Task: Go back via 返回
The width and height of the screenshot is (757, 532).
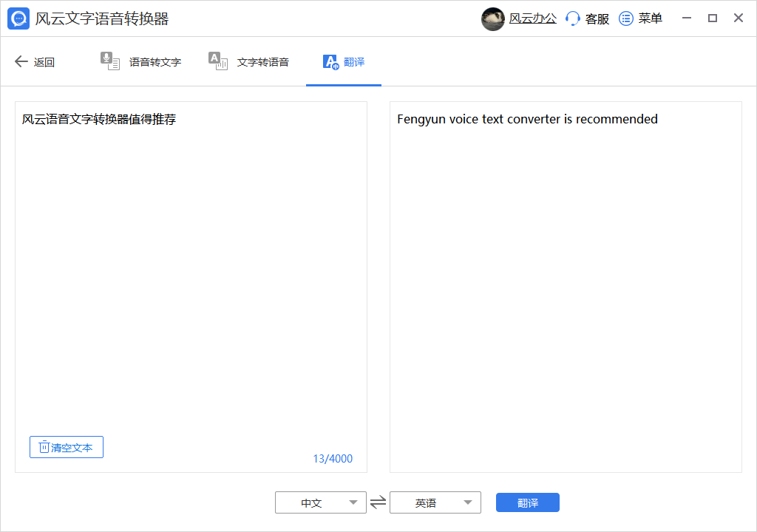Action: (x=44, y=62)
